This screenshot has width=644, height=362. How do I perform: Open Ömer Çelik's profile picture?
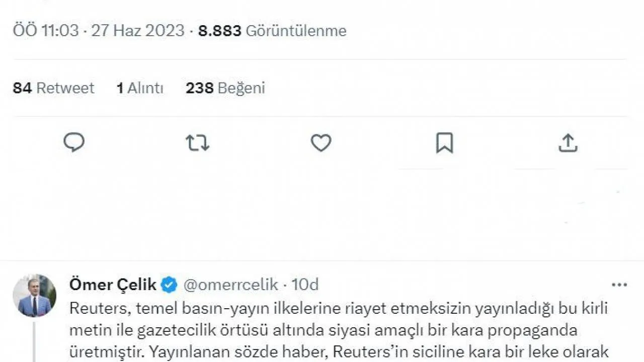(34, 296)
